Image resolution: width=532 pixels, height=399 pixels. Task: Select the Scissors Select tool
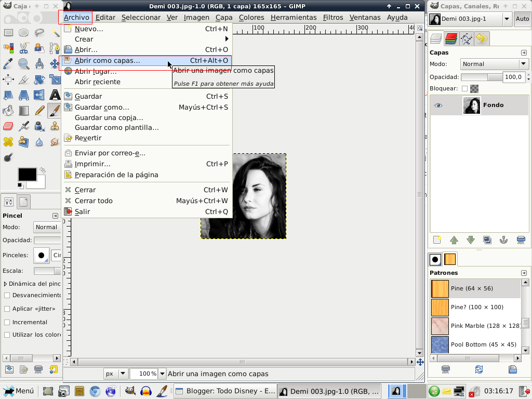click(x=23, y=48)
